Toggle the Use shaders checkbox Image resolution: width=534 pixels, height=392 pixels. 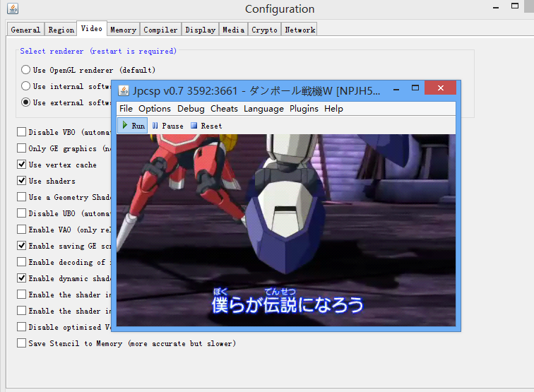(22, 181)
